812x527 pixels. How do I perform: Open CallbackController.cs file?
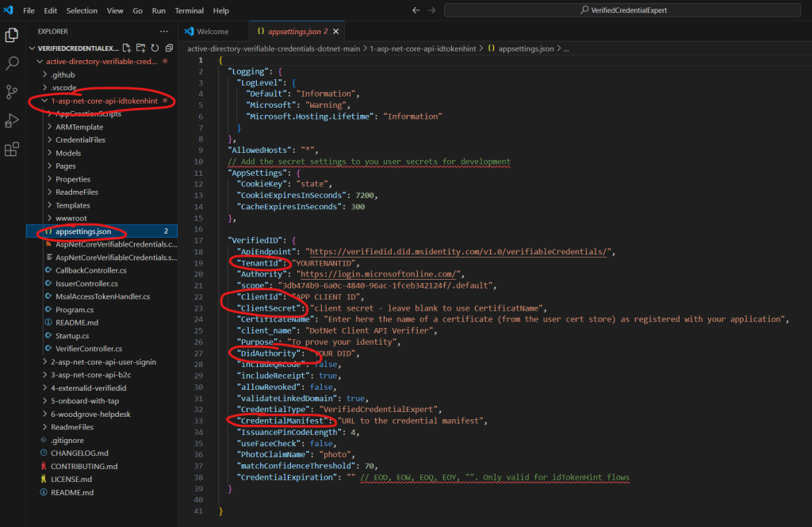click(91, 271)
